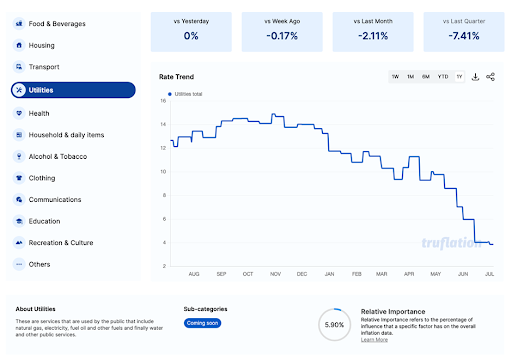The image size is (512, 360).
Task: Click the Health heart icon
Action: 19,113
